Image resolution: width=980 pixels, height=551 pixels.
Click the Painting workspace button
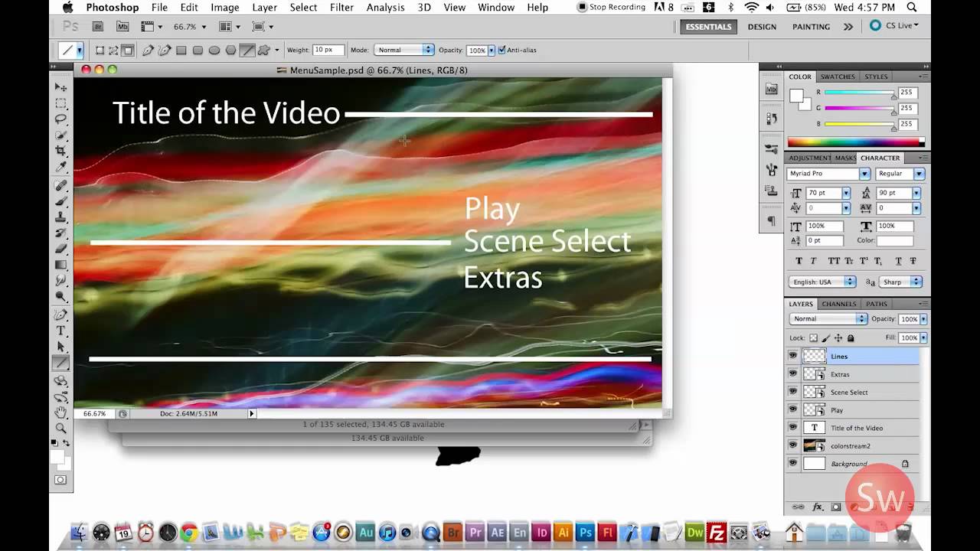coord(811,27)
